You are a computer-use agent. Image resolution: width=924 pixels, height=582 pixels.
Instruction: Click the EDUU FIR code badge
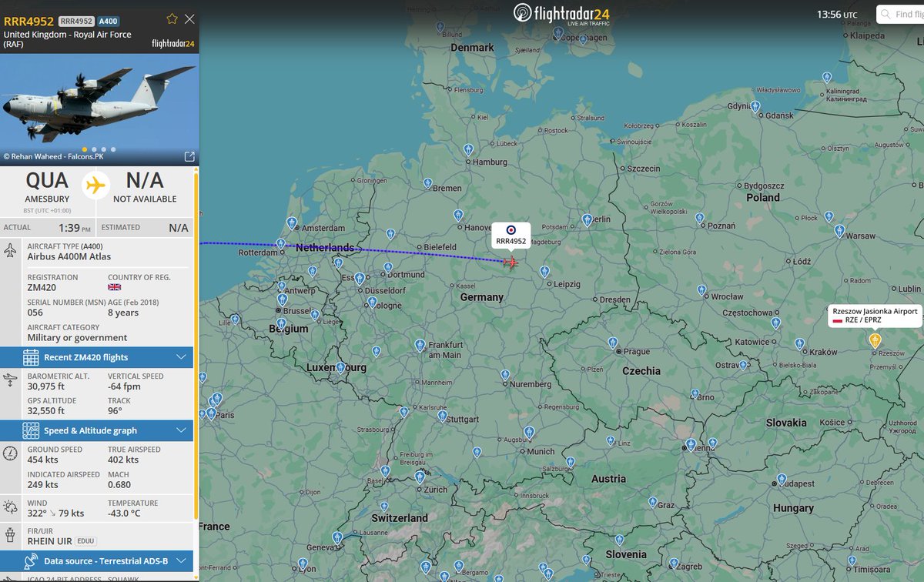pyautogui.click(x=85, y=541)
